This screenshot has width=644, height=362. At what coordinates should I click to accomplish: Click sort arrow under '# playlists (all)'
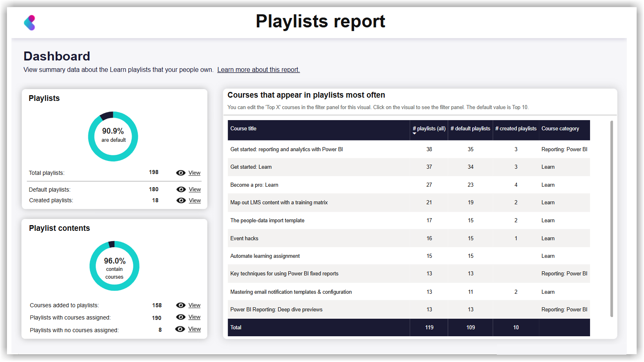pyautogui.click(x=414, y=134)
